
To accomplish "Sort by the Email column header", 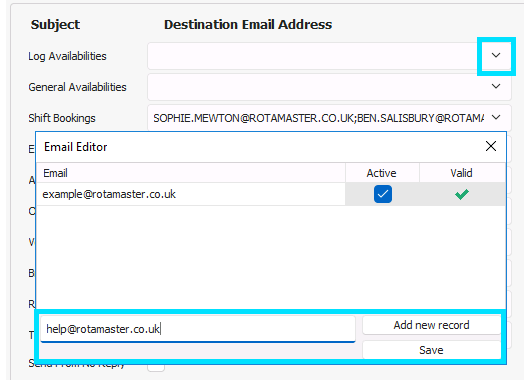I will [x=190, y=173].
